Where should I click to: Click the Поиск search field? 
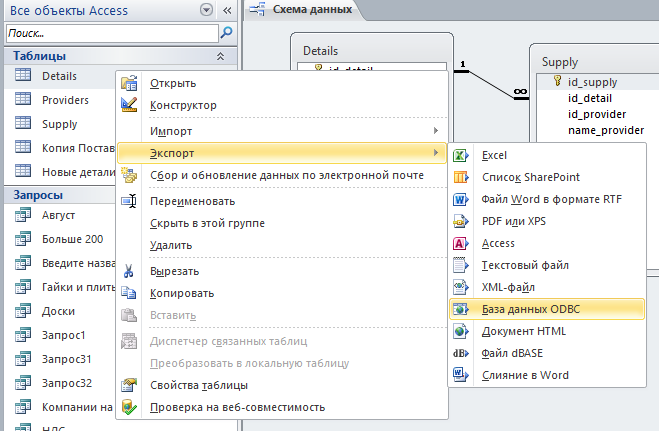(112, 33)
